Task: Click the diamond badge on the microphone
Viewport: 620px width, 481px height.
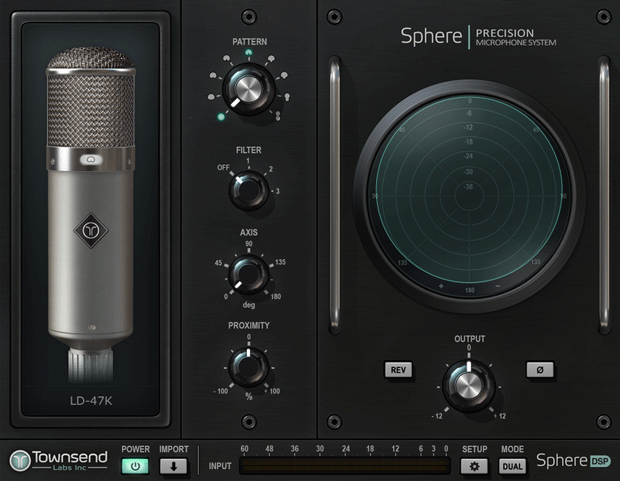Action: coord(91,228)
